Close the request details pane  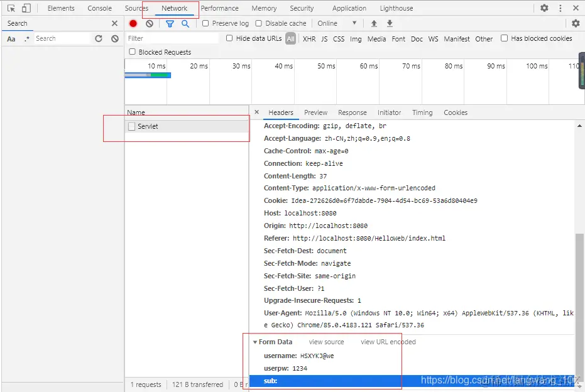256,112
